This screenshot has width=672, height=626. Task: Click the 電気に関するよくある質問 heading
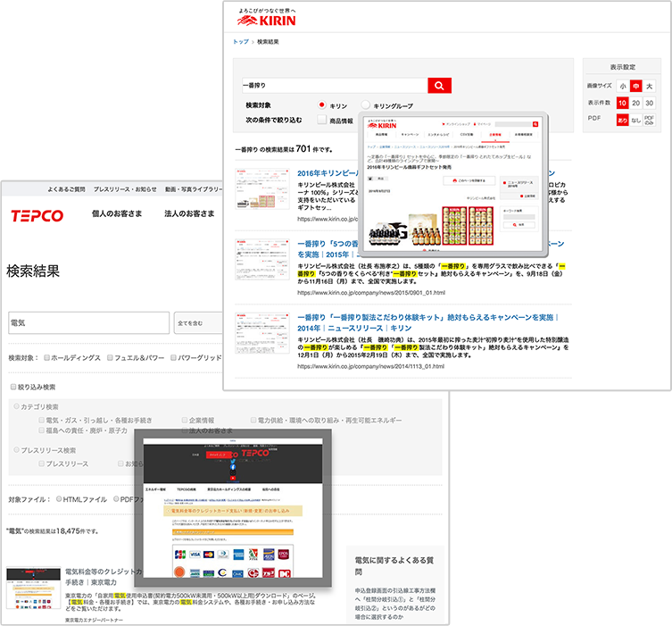(394, 566)
